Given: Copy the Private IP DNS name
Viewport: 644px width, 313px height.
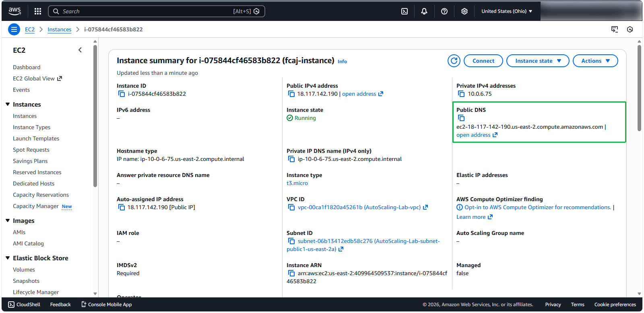Looking at the screenshot, I should point(291,159).
